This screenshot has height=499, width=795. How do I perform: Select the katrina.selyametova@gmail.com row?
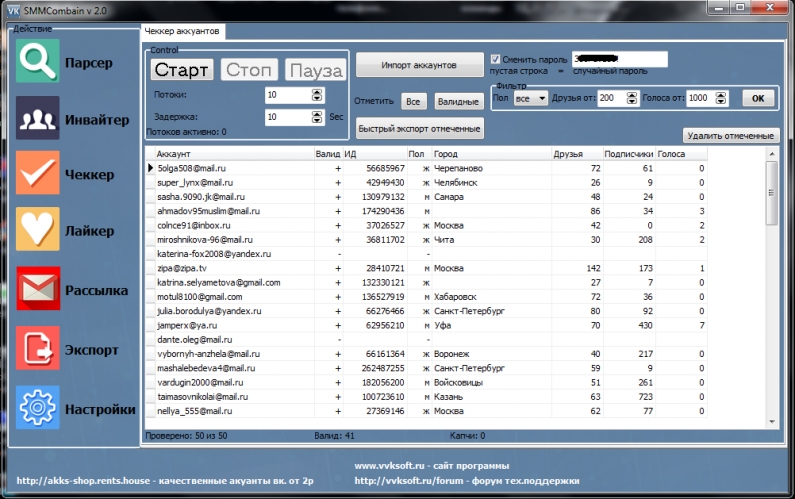pyautogui.click(x=426, y=282)
